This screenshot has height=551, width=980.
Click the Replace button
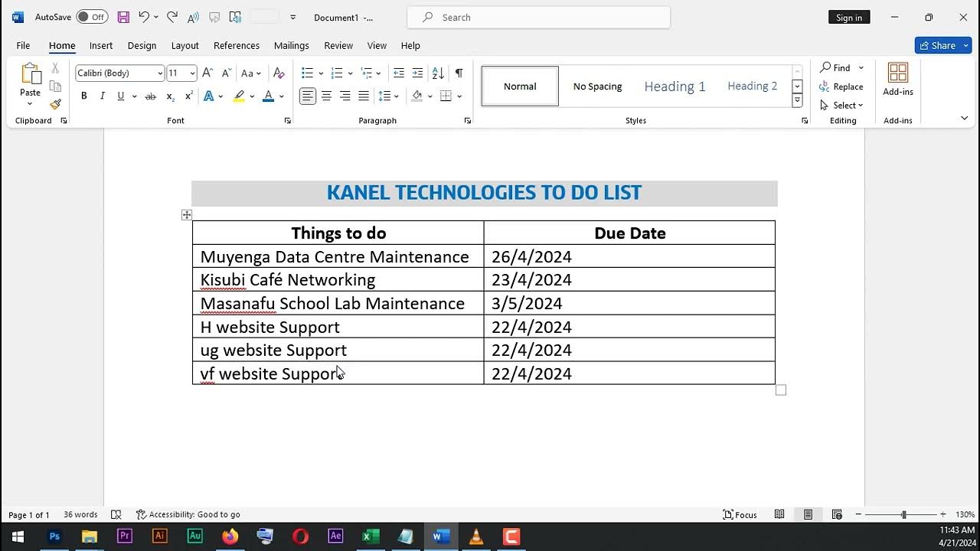[x=841, y=86]
